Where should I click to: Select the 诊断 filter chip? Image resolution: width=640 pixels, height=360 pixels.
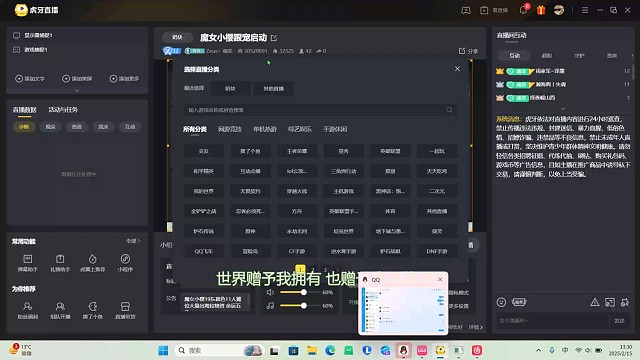click(x=24, y=127)
